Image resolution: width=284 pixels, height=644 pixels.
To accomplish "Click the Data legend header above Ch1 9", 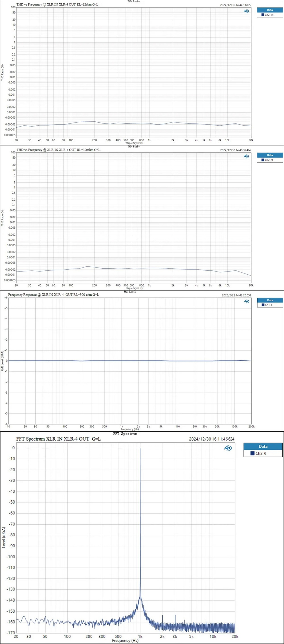I will 270,300.
